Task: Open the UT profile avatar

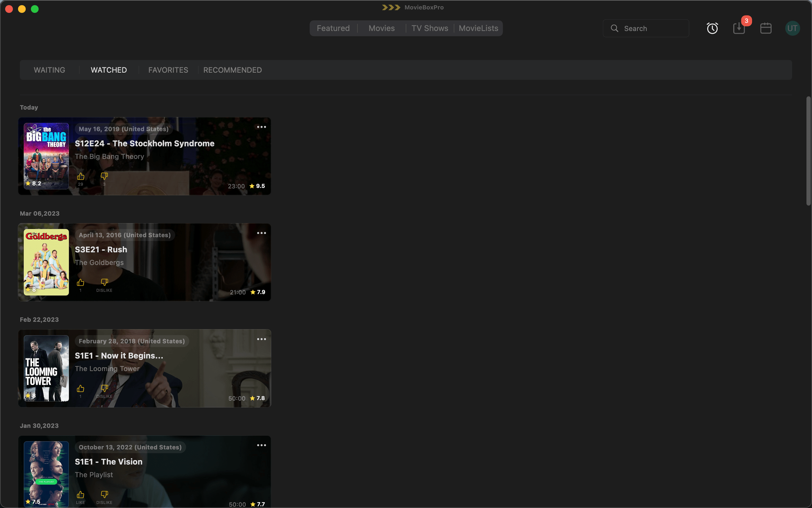Action: [792, 28]
